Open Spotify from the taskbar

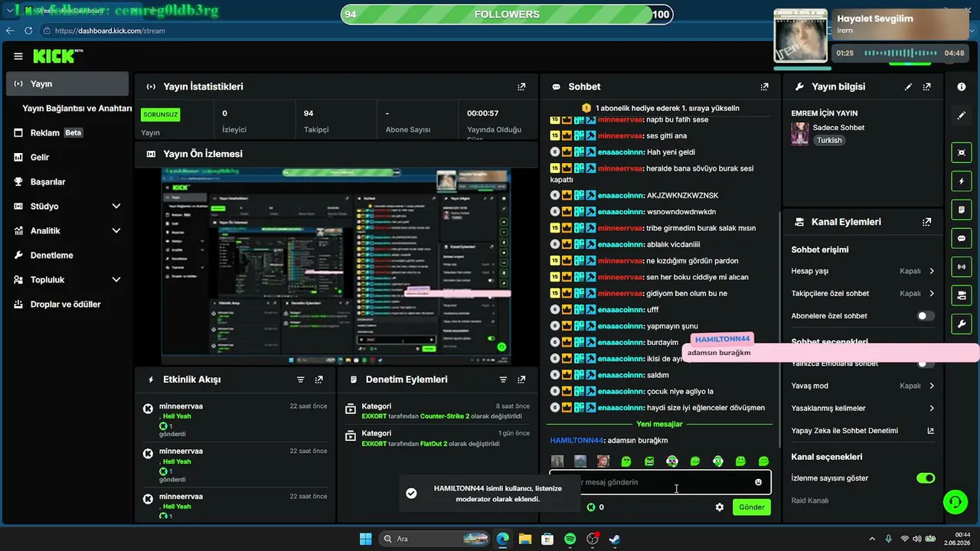(570, 539)
